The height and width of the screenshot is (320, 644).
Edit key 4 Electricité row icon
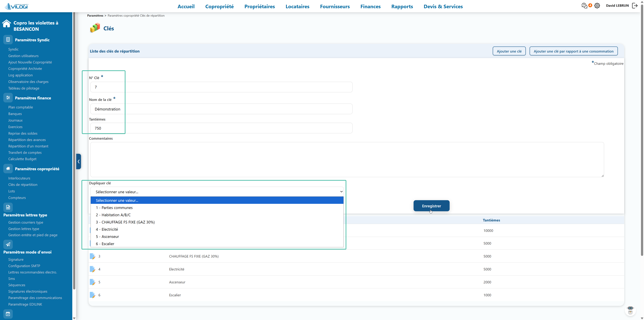(93, 269)
